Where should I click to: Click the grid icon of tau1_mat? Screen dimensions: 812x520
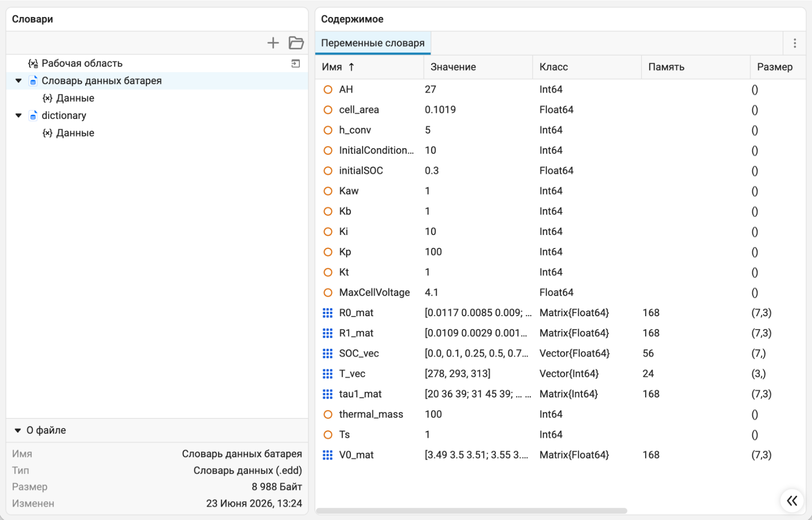tap(327, 394)
